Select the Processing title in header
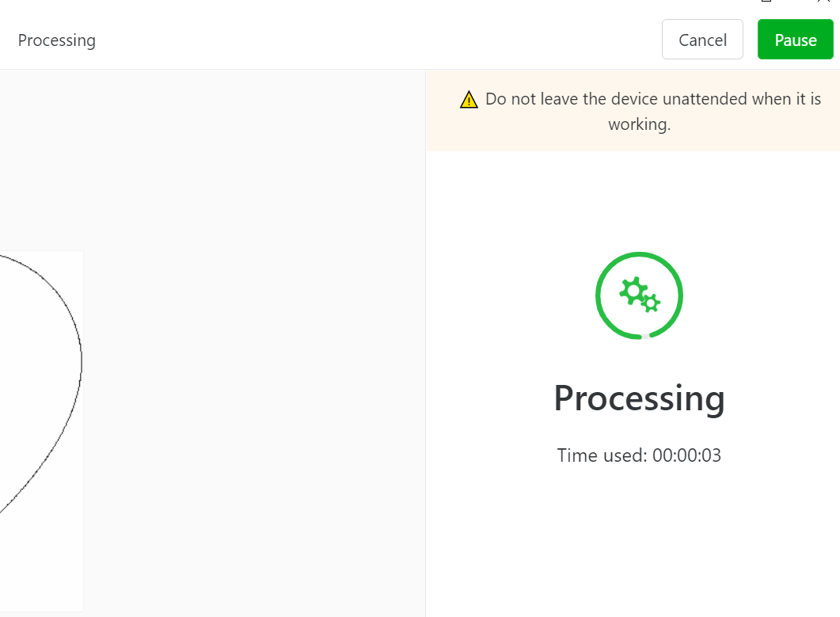The image size is (840, 617). tap(57, 40)
